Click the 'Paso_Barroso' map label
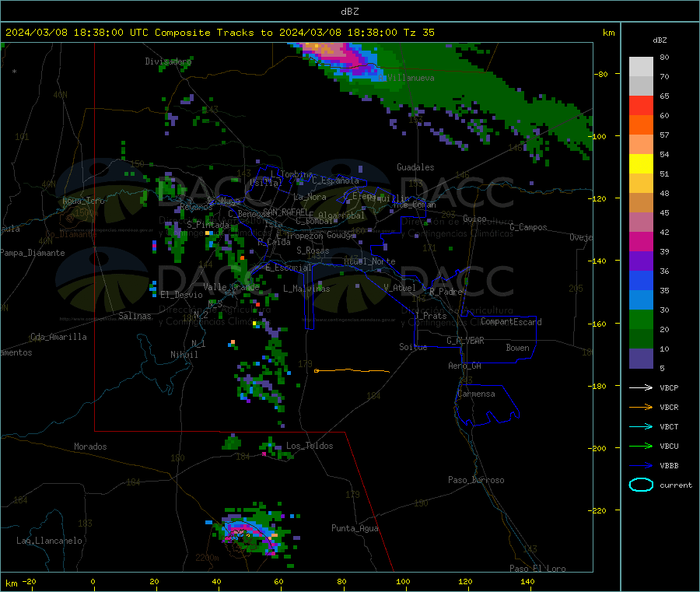Image resolution: width=700 pixels, height=592 pixels. tap(476, 480)
